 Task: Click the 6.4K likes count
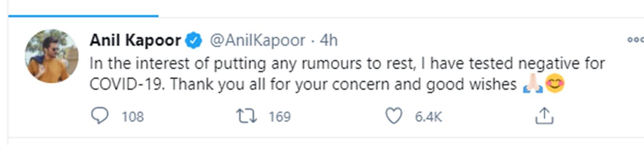click(428, 117)
